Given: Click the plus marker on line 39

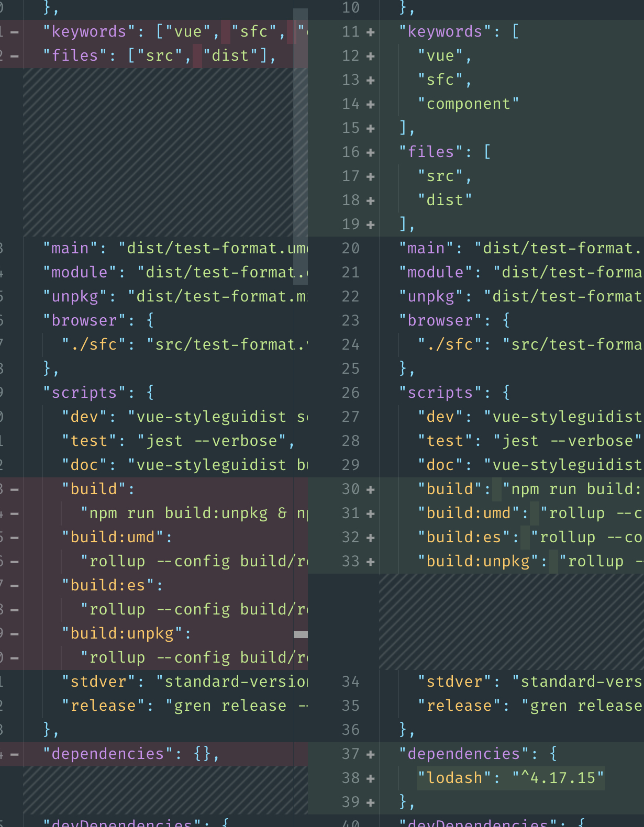Looking at the screenshot, I should [371, 802].
